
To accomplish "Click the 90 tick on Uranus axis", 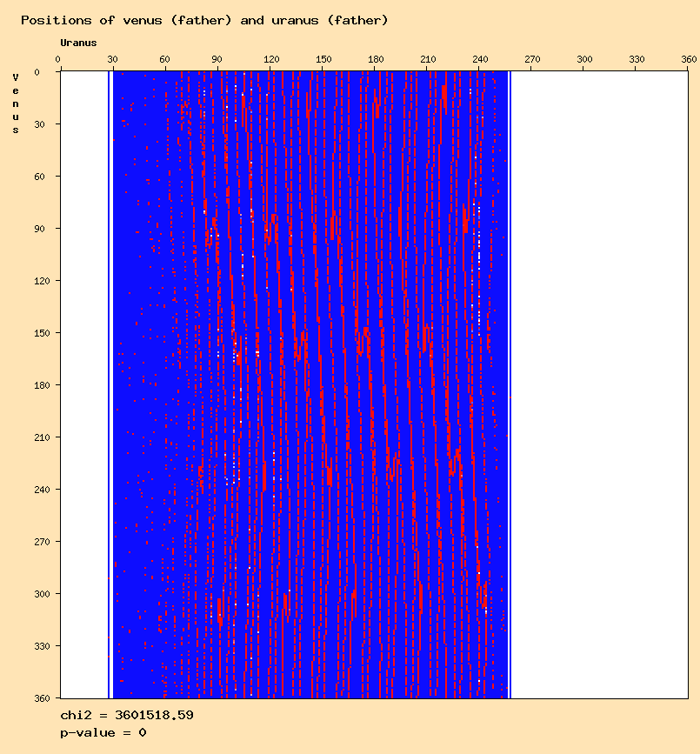I will [x=217, y=59].
